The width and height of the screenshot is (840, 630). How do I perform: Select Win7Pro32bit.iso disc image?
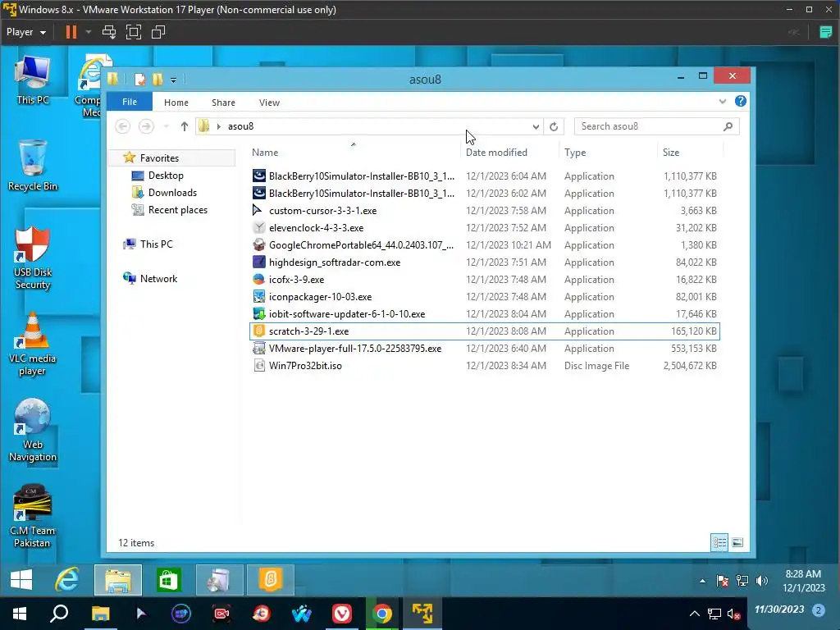pos(485,365)
